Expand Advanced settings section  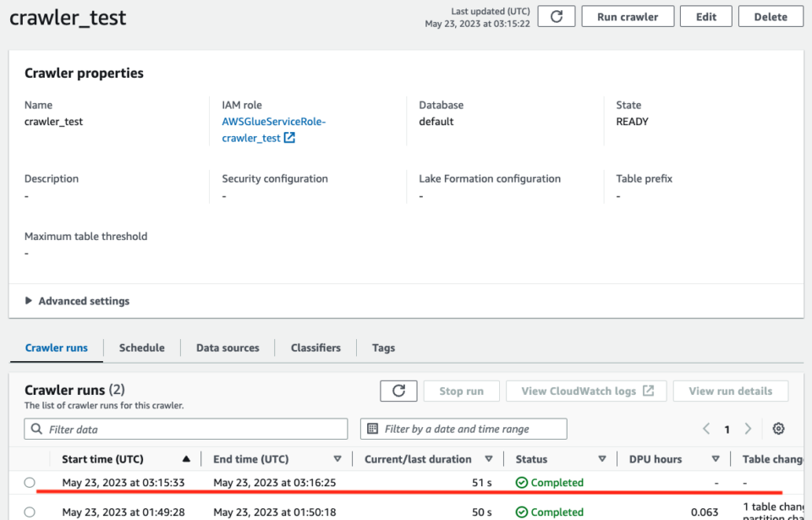click(x=77, y=301)
